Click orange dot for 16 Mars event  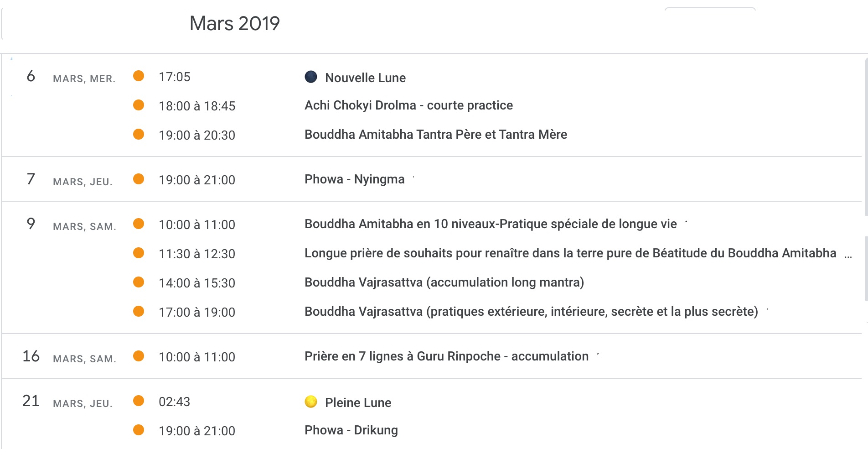[x=139, y=356]
